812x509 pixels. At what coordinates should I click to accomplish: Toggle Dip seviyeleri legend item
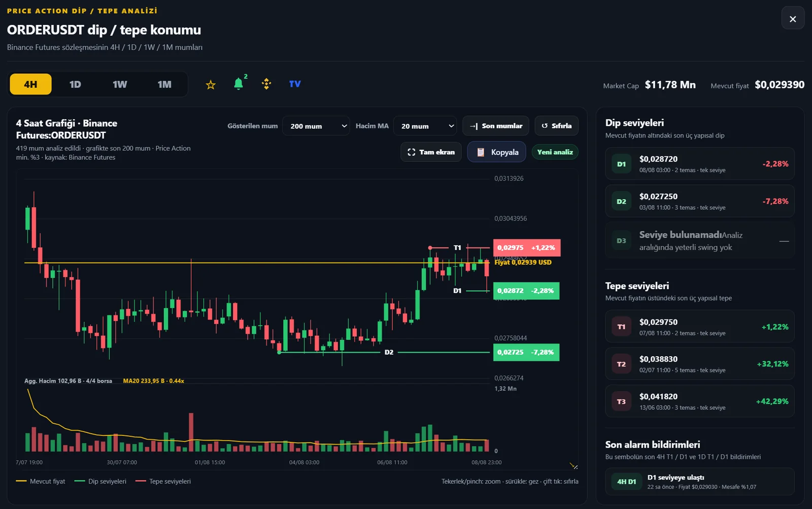pyautogui.click(x=100, y=482)
